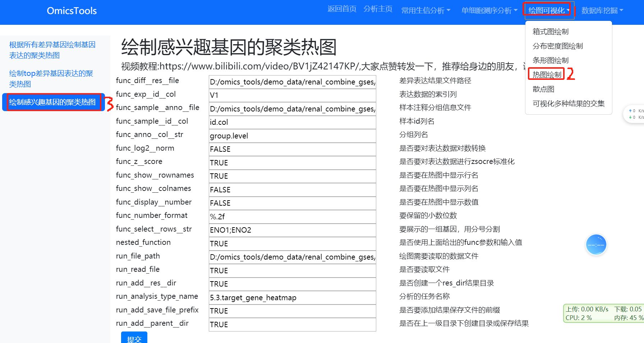Click the 样本注释分组信息文件 description
Image resolution: width=644 pixels, height=343 pixels.
coord(435,108)
